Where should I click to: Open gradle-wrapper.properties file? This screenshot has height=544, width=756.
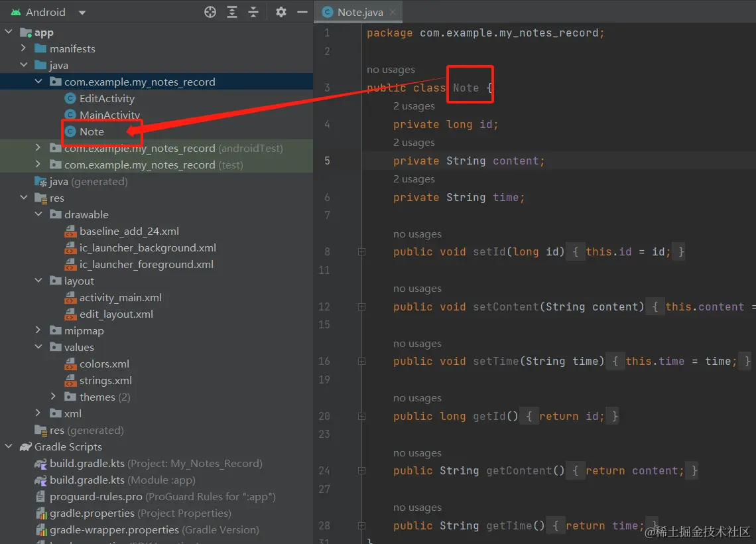click(x=155, y=529)
